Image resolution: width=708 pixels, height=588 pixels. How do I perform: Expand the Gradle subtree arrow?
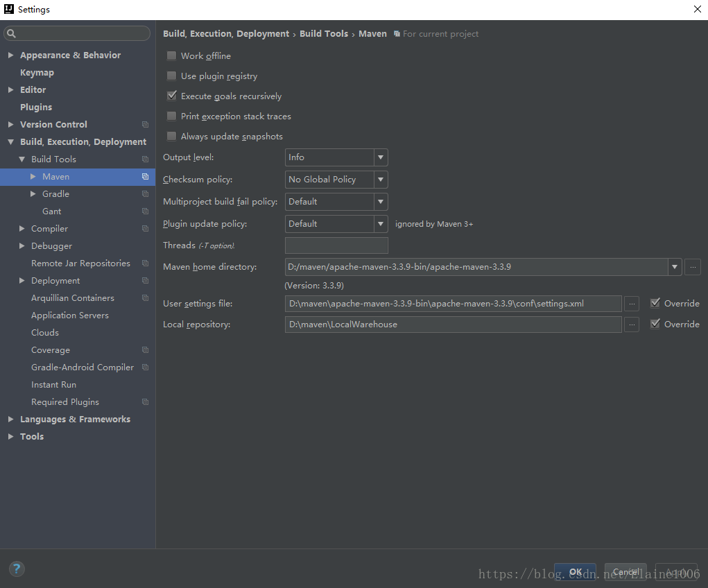pyautogui.click(x=33, y=193)
